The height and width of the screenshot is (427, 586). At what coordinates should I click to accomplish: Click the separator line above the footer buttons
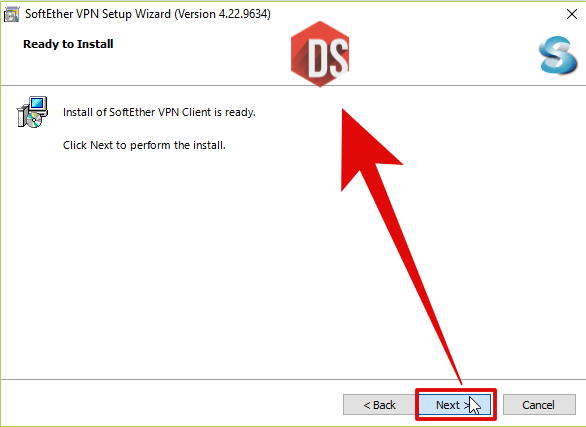coord(293,380)
